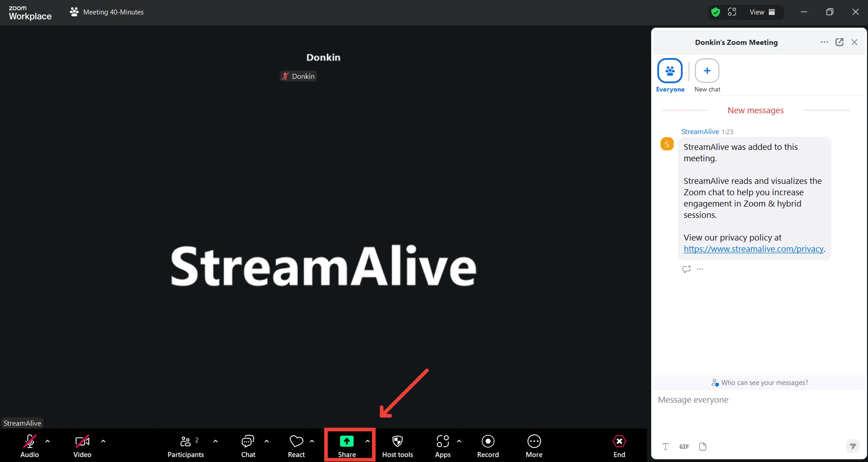868x462 pixels.
Task: Expand the share options arrow
Action: coord(368,441)
